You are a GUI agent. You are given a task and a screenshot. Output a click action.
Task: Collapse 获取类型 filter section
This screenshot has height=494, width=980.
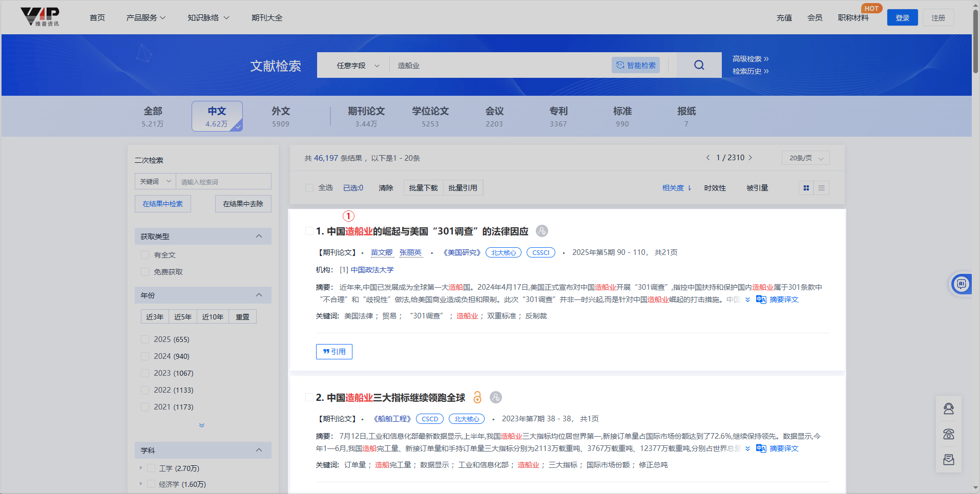259,236
